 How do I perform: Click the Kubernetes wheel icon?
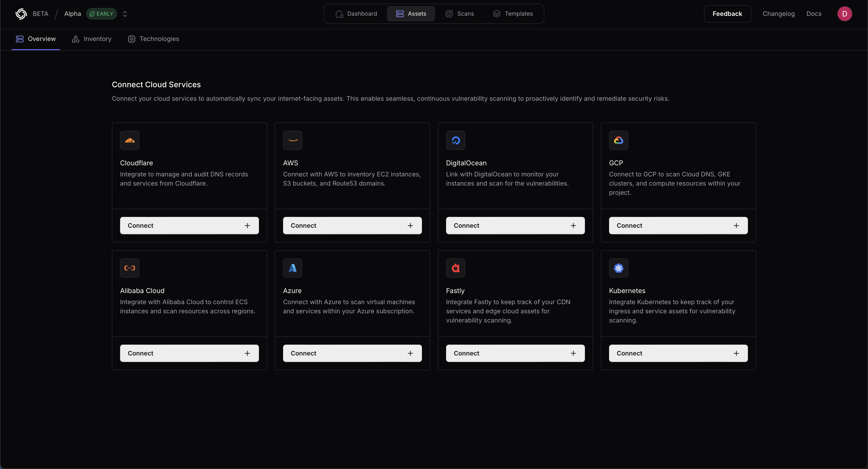618,268
